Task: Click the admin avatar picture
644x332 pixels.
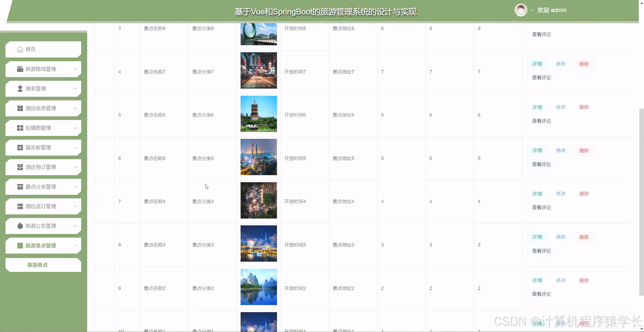Action: [521, 10]
